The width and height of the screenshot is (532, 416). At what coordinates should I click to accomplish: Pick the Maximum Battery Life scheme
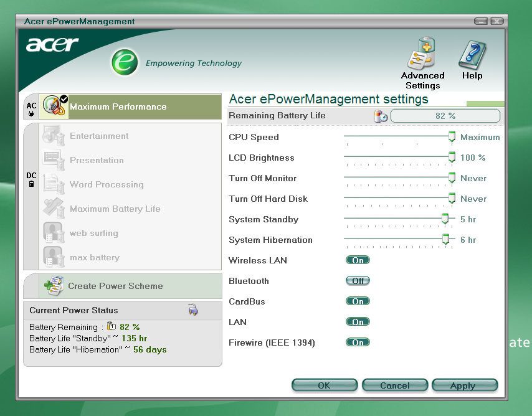tap(130, 209)
